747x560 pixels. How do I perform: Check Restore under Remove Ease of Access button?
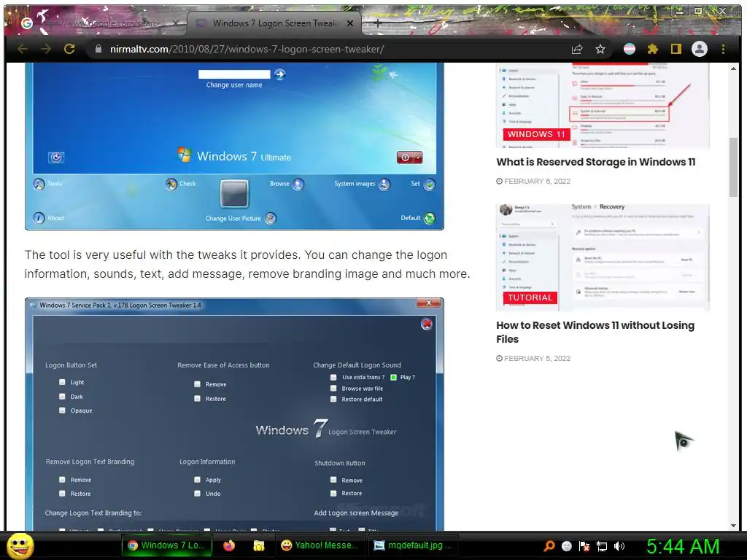coord(197,398)
